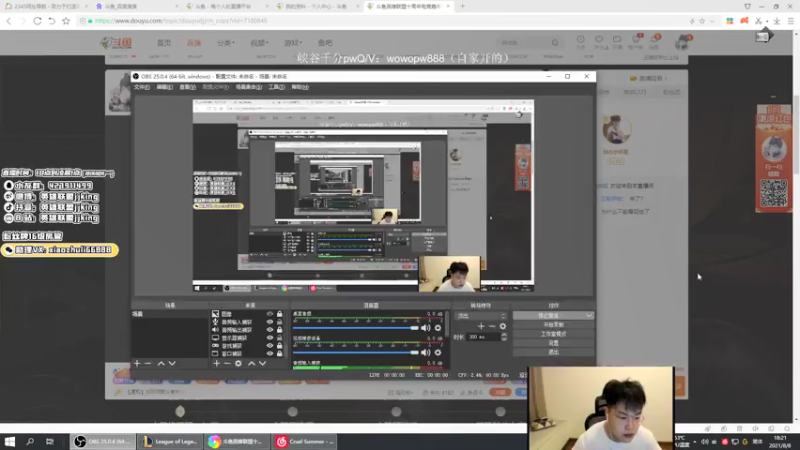Move scene down with the down arrow in Scenes panel
Screen dimensions: 800x450
(172, 363)
